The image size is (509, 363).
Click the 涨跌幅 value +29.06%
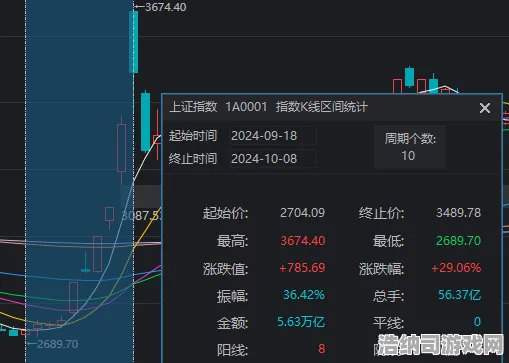[456, 268]
